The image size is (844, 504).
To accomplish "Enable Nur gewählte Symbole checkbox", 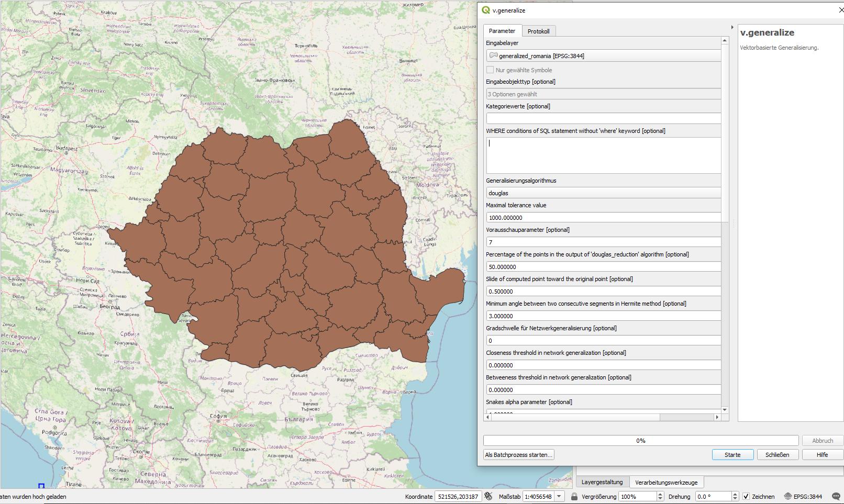I will tap(490, 70).
